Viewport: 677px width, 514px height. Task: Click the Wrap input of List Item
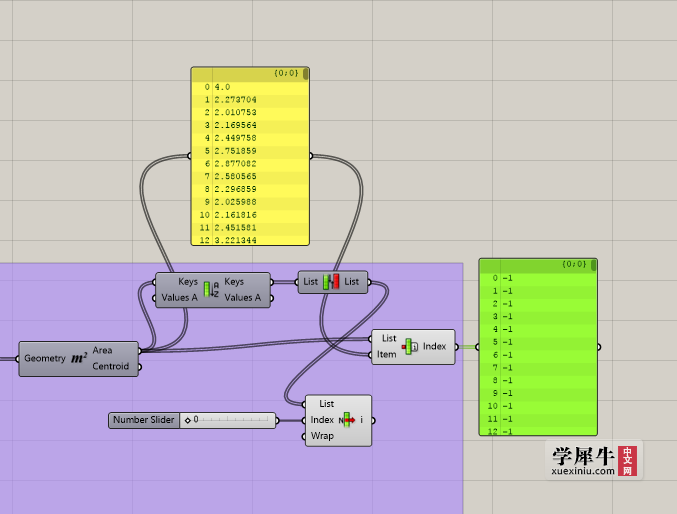tap(322, 436)
